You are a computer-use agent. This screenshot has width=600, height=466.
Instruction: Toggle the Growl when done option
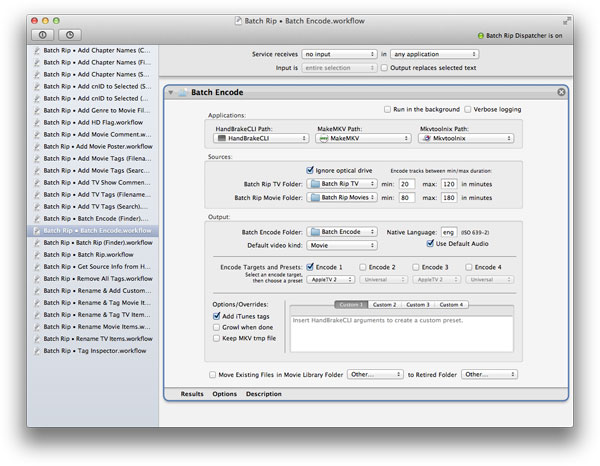click(217, 326)
